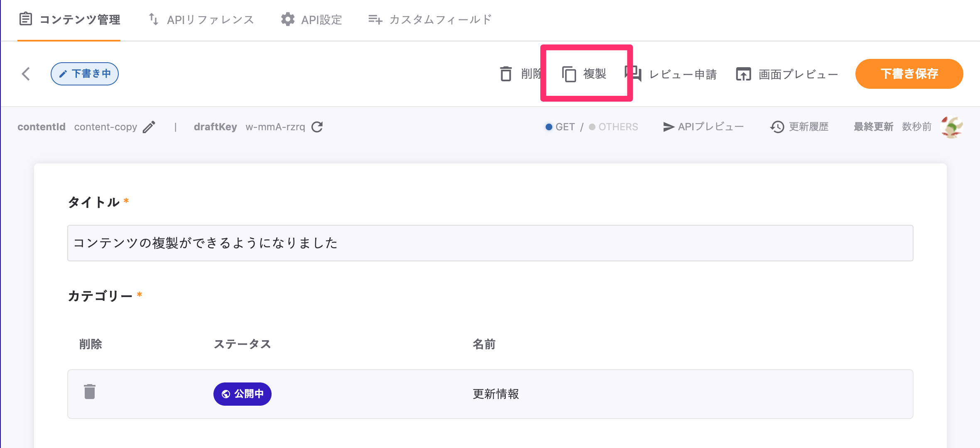The height and width of the screenshot is (448, 980).
Task: Open 更新履歴 update history
Action: (x=799, y=127)
